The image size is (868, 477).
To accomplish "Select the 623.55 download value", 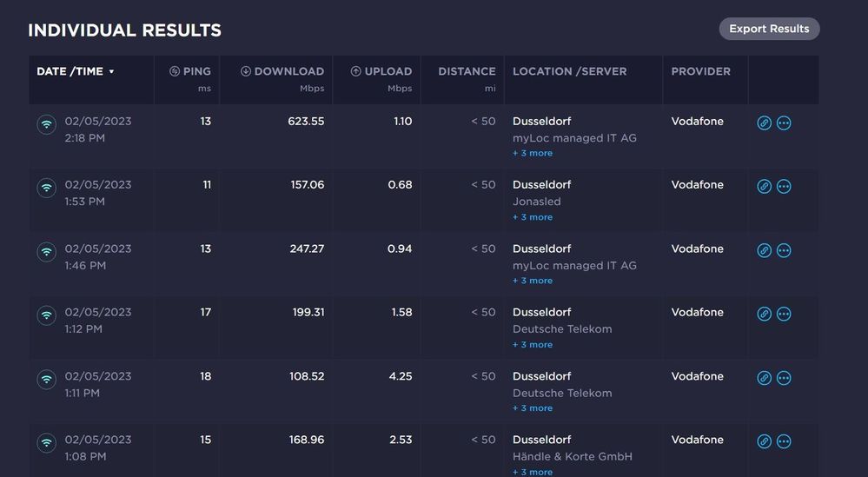I will [306, 121].
